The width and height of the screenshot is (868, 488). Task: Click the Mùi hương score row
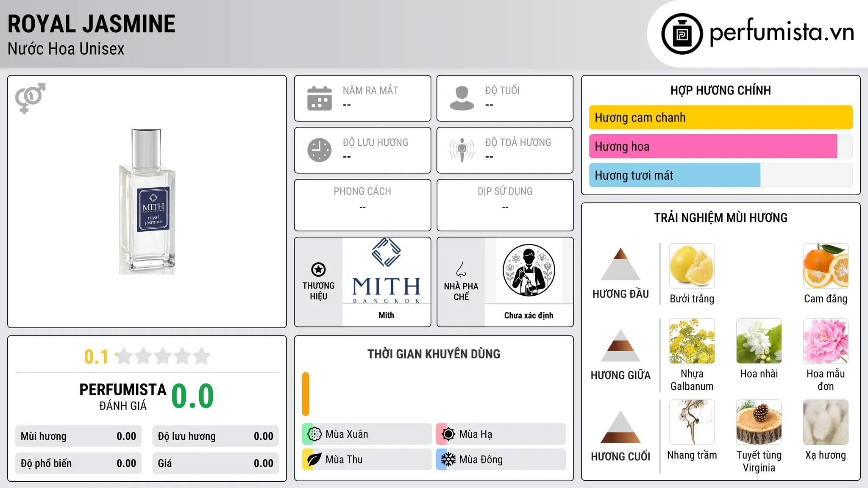(78, 436)
